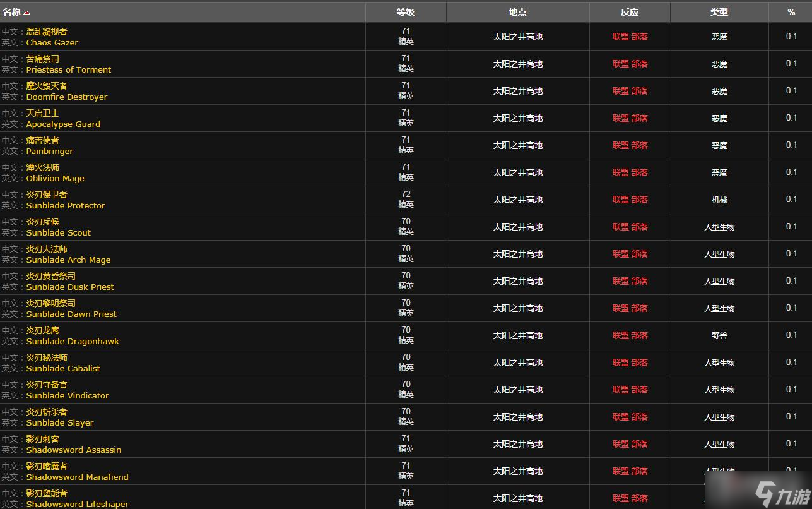Open the Doomfire Destroyer entry
This screenshot has width=812, height=509.
click(67, 97)
